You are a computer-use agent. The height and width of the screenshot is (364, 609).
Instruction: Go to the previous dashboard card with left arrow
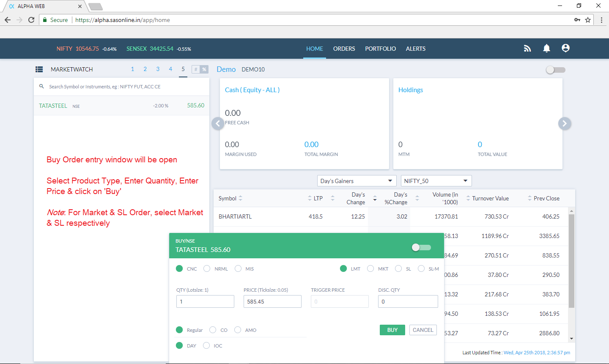pyautogui.click(x=218, y=123)
